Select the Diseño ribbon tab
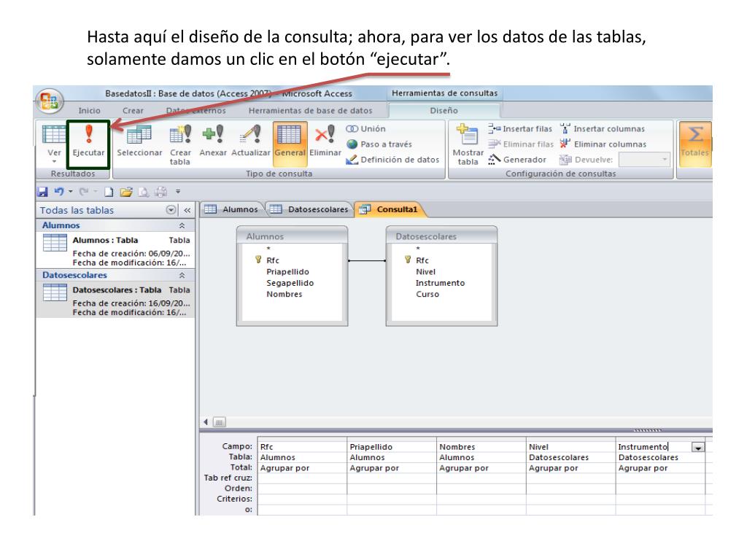Screen dimensions: 747x560 pos(444,111)
